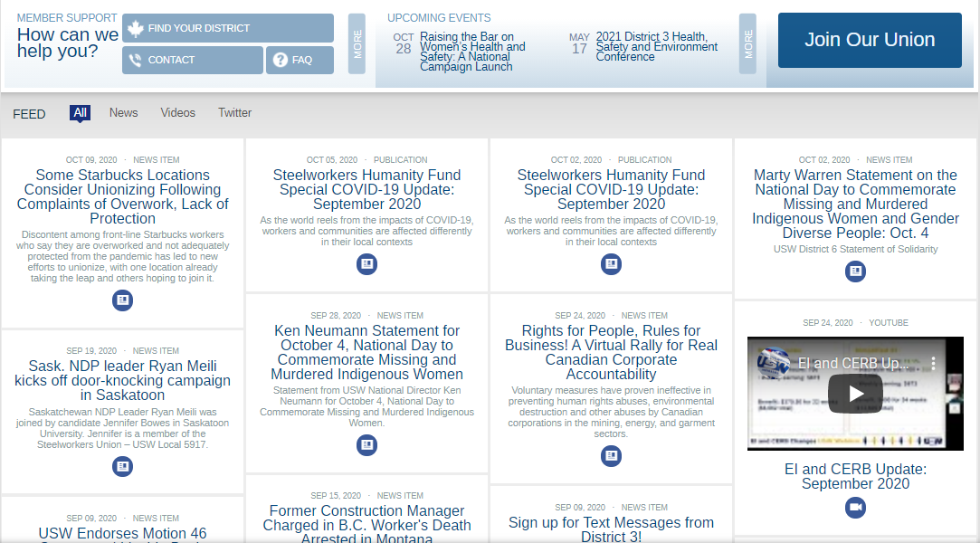Open the article icon under Oct 02 Humanity Fund publication

[x=611, y=264]
